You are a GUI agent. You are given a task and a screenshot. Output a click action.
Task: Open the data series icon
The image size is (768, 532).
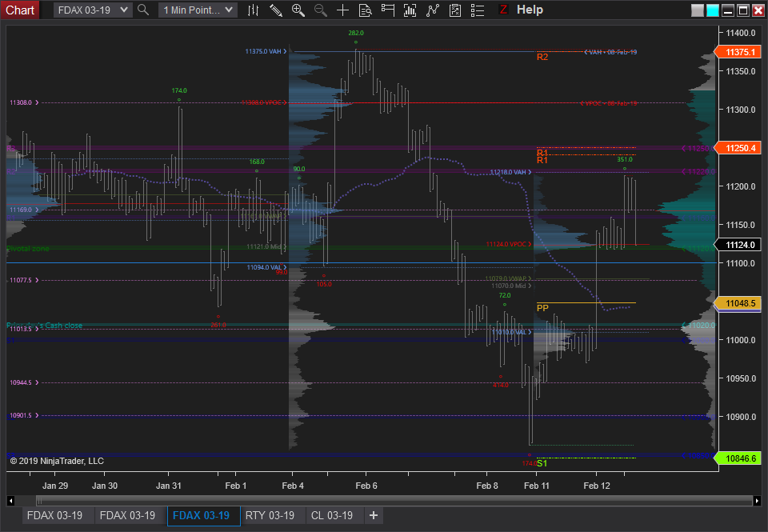coord(410,10)
